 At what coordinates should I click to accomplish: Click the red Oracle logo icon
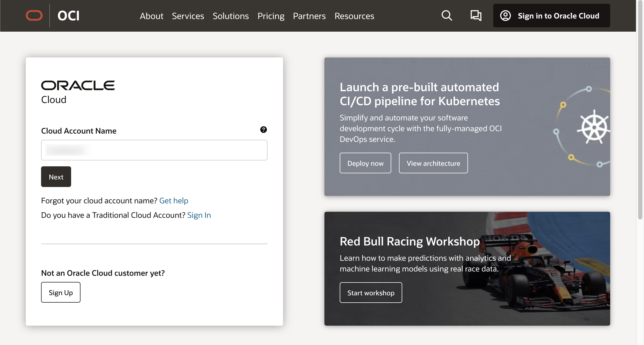tap(34, 16)
